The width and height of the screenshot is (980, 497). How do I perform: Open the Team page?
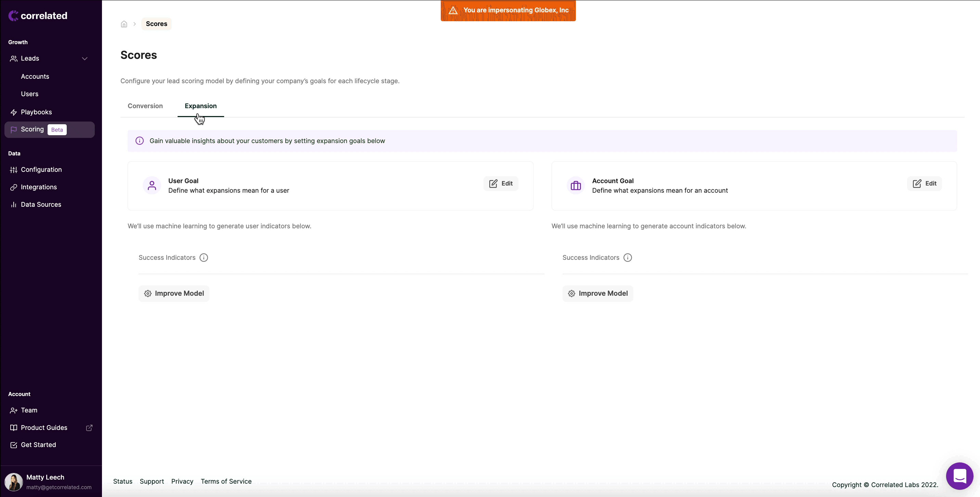[29, 410]
